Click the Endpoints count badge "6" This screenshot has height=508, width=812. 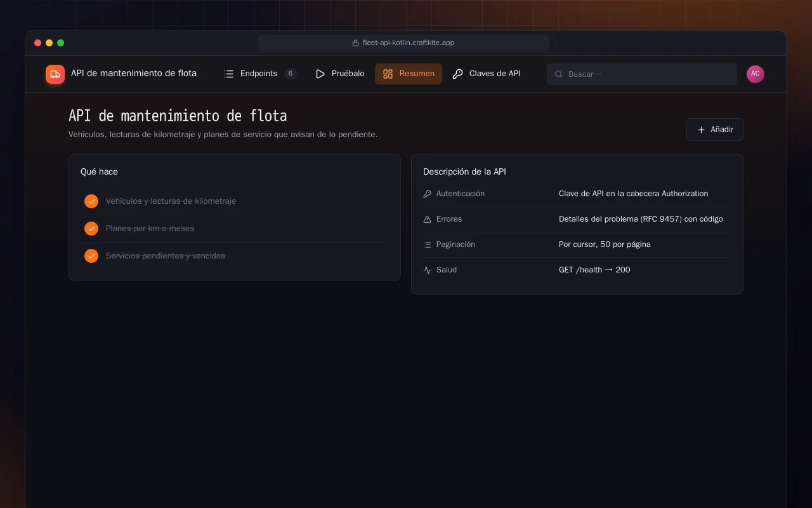291,74
